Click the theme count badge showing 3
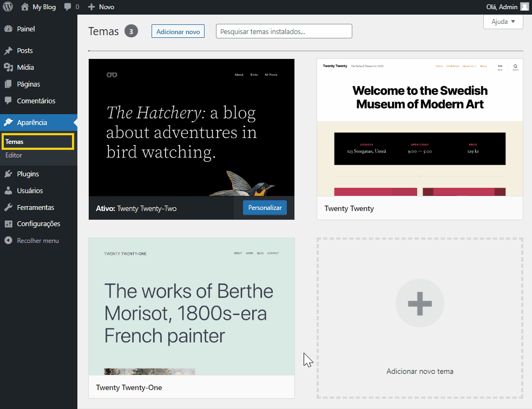The image size is (532, 409). pyautogui.click(x=131, y=31)
